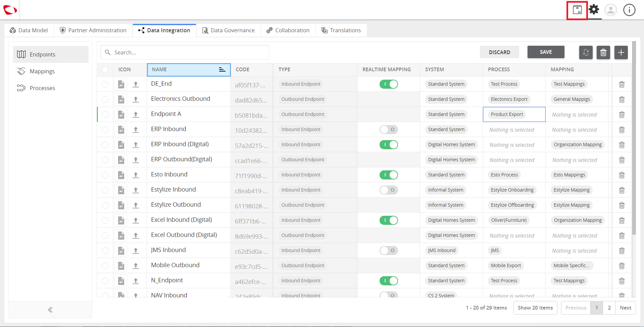Click the plus add endpoint button
The image size is (644, 327).
coord(621,52)
